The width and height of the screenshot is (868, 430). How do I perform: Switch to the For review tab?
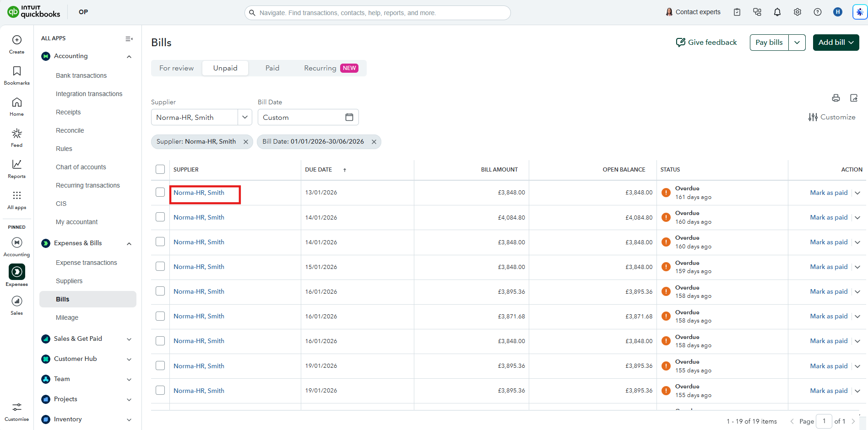click(176, 68)
